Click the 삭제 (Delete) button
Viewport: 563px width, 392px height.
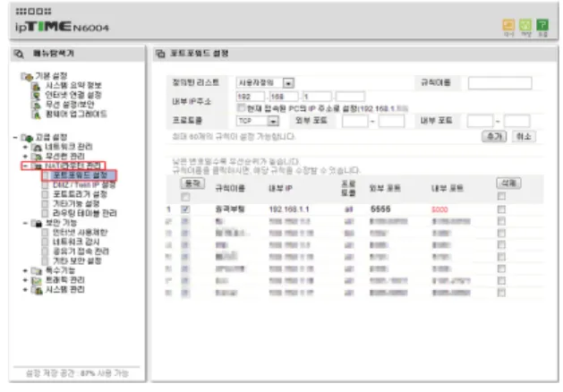coord(508,183)
